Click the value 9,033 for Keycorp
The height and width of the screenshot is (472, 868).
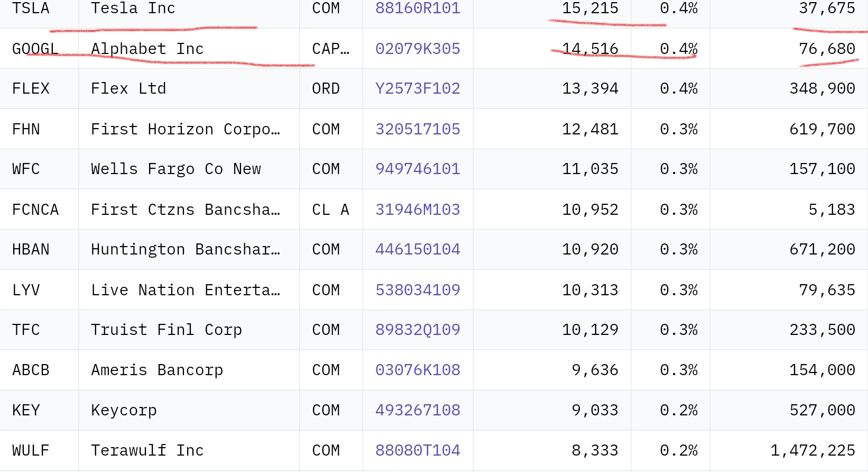click(595, 410)
